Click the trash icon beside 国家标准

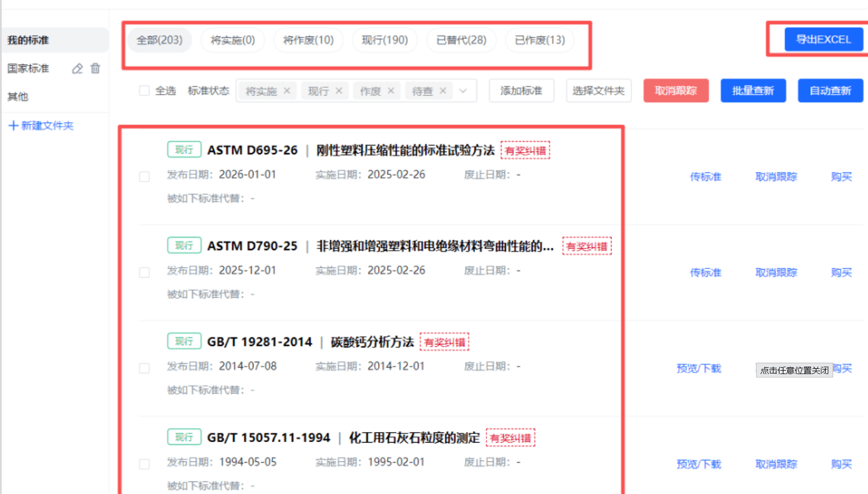(x=95, y=69)
